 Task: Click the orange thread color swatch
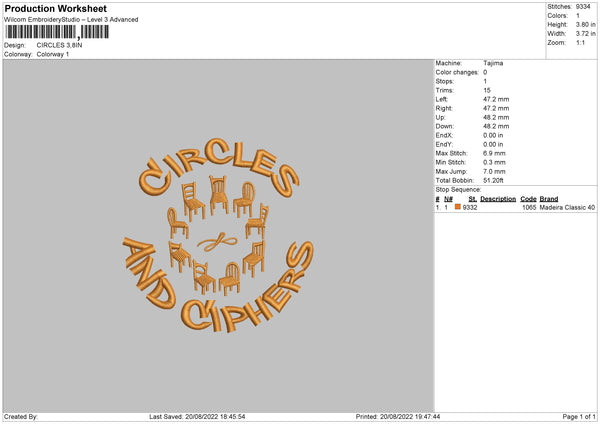457,207
